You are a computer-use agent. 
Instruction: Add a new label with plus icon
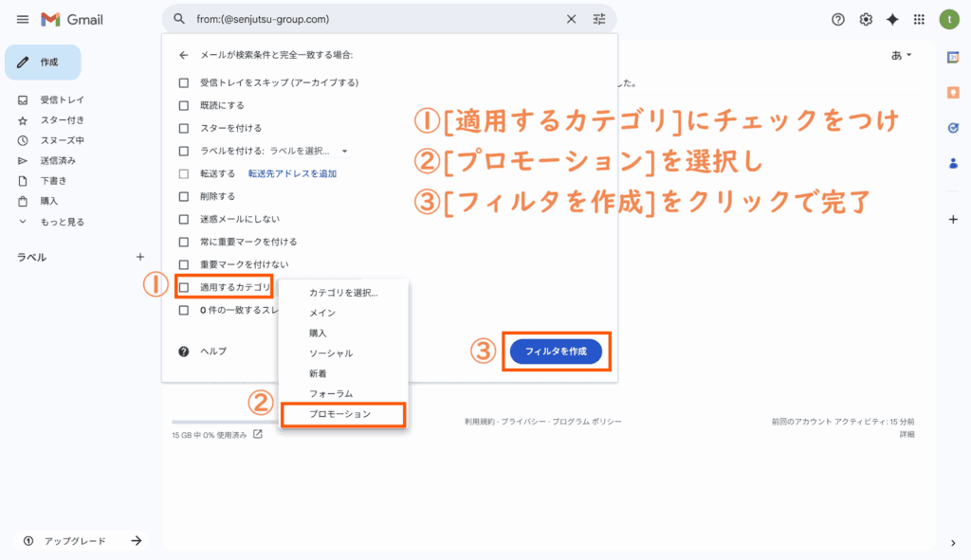140,257
